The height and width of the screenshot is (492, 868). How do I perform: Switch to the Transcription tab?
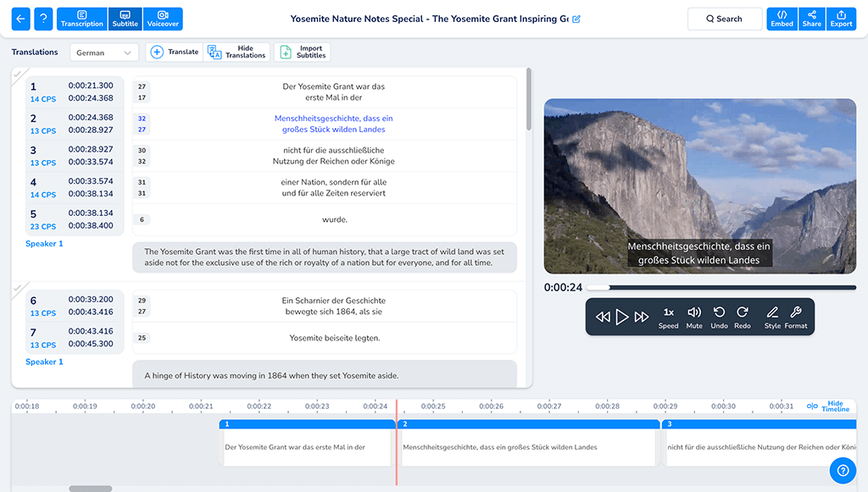point(82,19)
